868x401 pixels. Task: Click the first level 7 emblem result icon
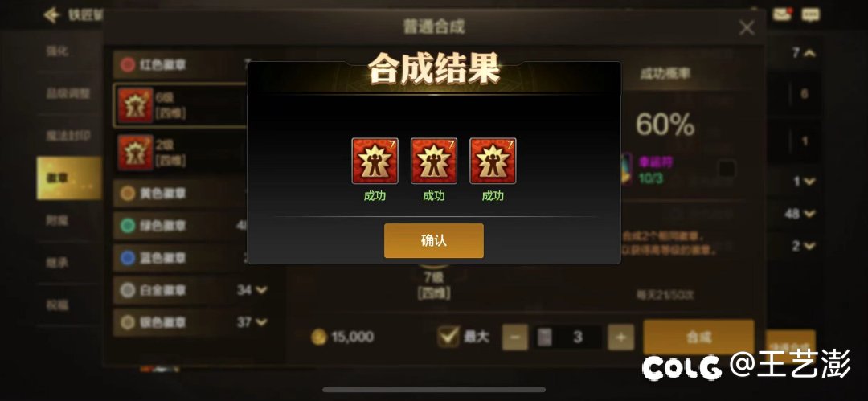375,162
